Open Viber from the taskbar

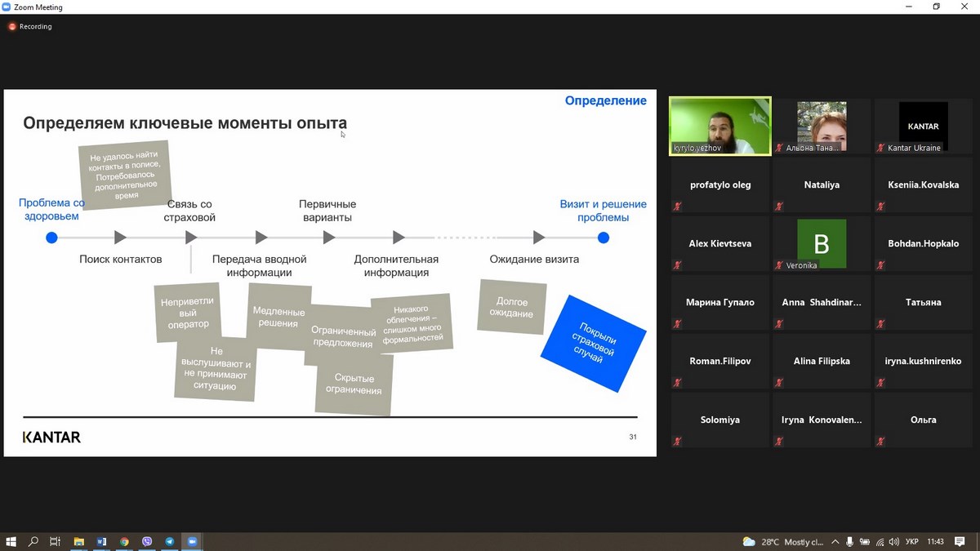coord(147,541)
